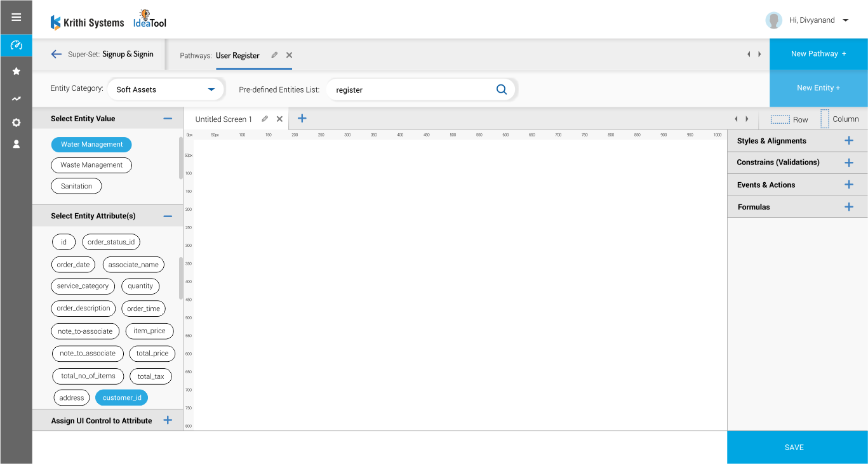Create a New Pathway
Viewport: 868px width, 464px height.
click(818, 54)
